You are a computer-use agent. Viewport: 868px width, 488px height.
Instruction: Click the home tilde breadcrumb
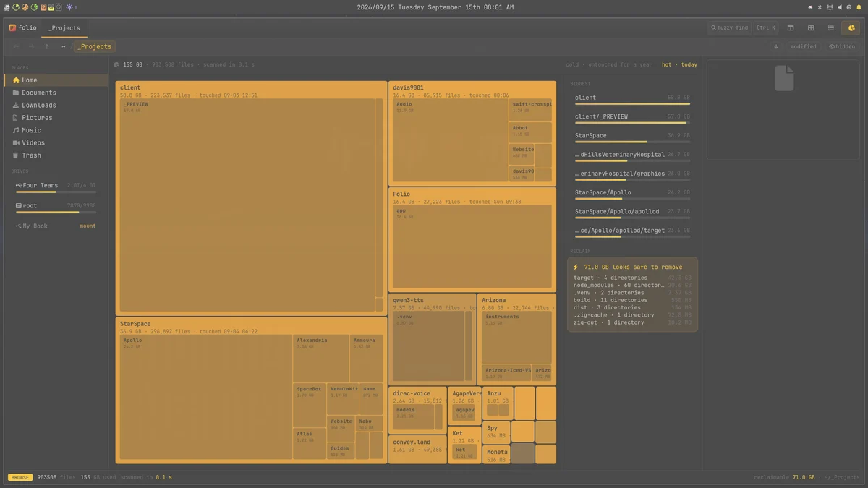(x=64, y=46)
